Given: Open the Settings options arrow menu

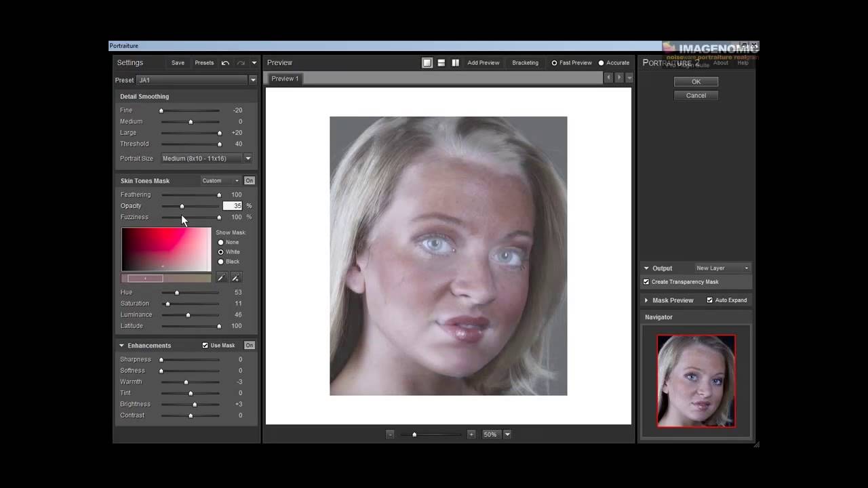Looking at the screenshot, I should coord(254,63).
